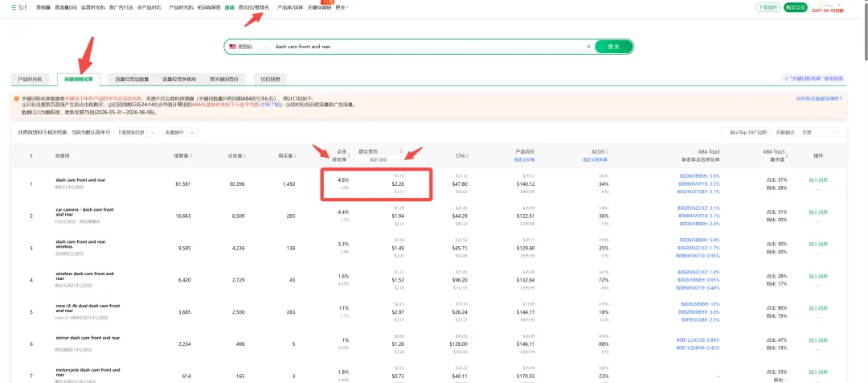Sort by ACOS column arrows
Viewport: 868px width, 383px height.
pyautogui.click(x=608, y=151)
